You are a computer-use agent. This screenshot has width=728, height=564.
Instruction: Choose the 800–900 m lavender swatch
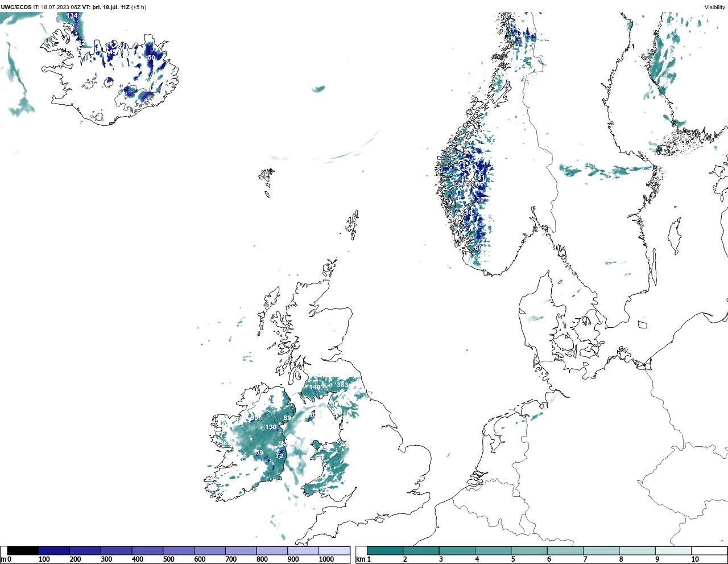272,550
